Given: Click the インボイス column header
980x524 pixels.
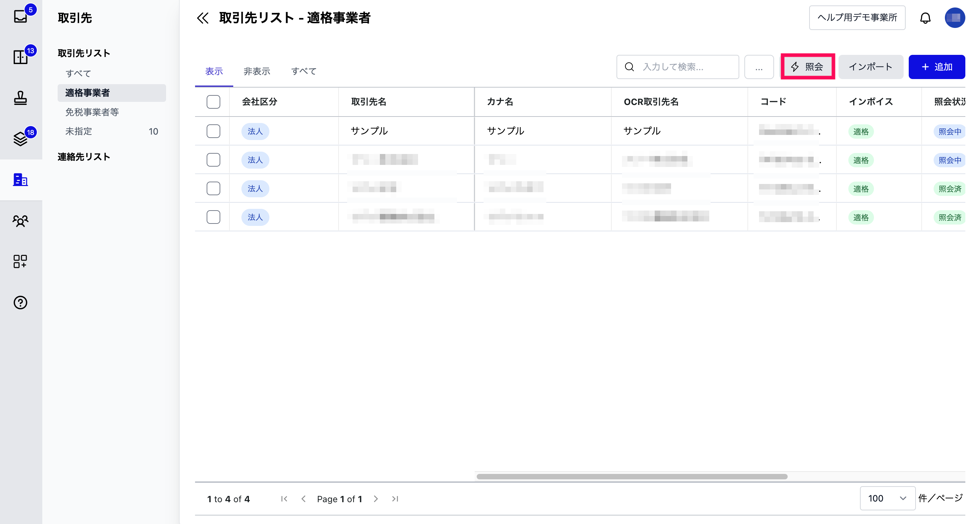Looking at the screenshot, I should click(871, 102).
